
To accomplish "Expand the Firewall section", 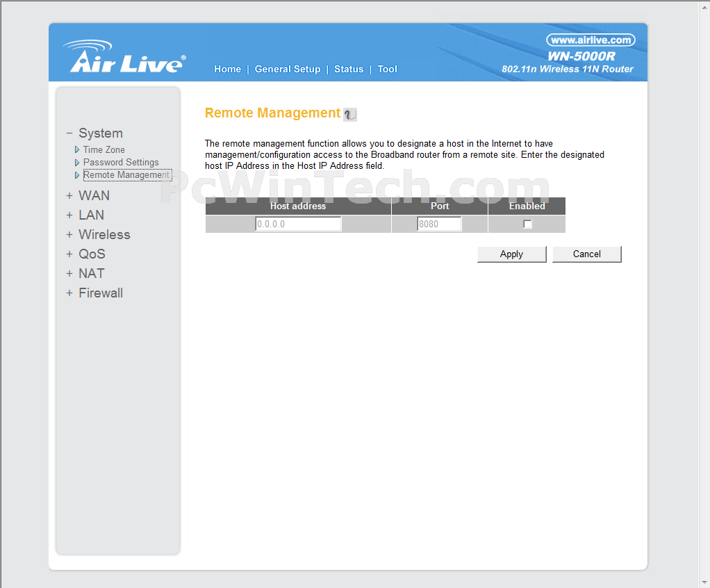I will 69,293.
